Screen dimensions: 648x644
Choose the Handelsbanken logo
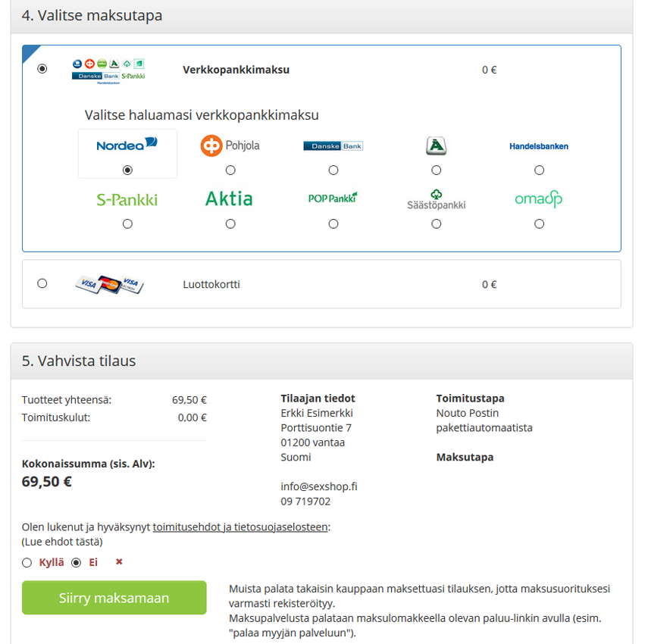(539, 146)
